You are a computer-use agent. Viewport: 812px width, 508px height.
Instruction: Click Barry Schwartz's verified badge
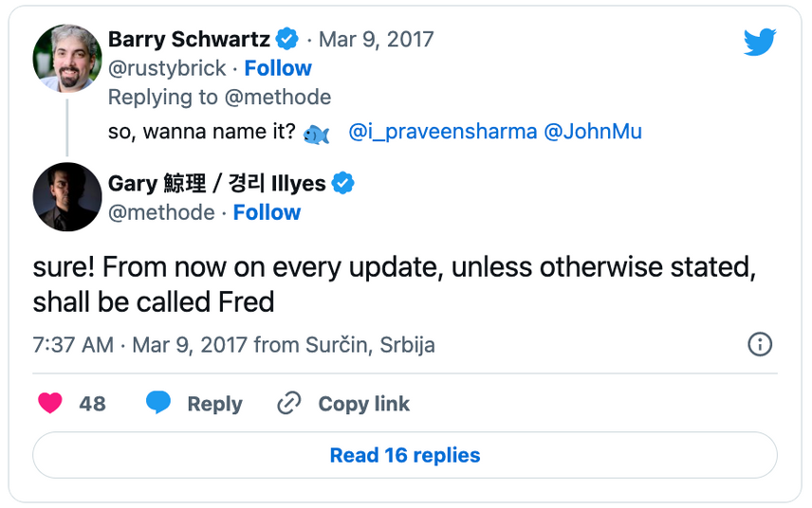click(x=287, y=39)
